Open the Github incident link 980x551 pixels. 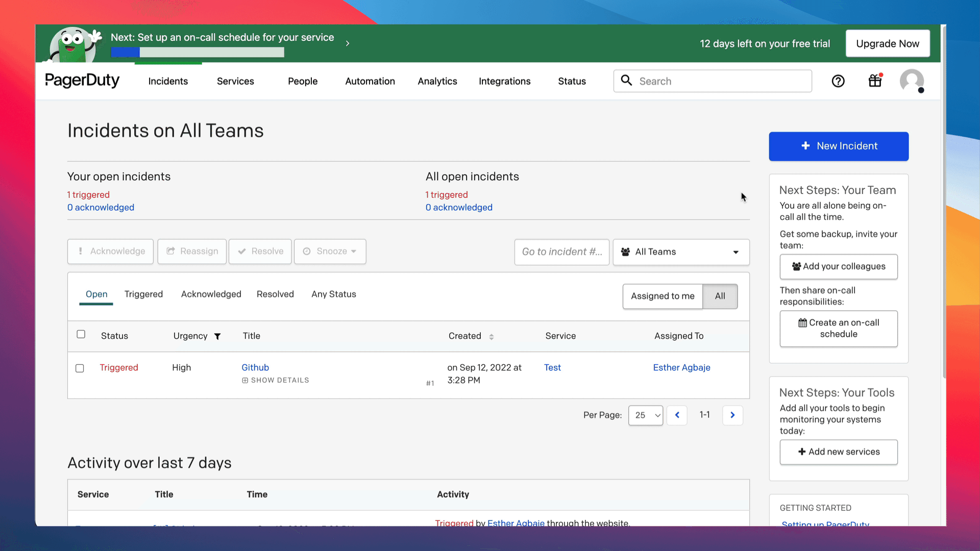pos(255,368)
